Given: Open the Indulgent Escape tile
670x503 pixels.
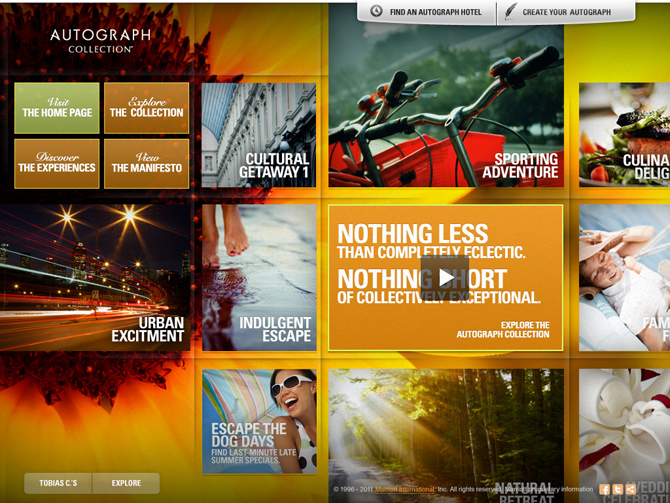Looking at the screenshot, I should [x=259, y=278].
